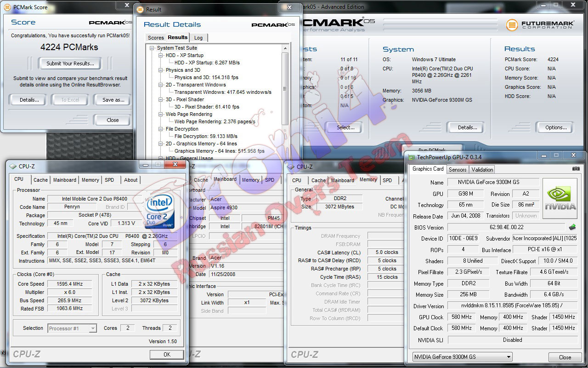The image size is (588, 368).
Task: Click the Result window title icon
Action: pyautogui.click(x=140, y=9)
